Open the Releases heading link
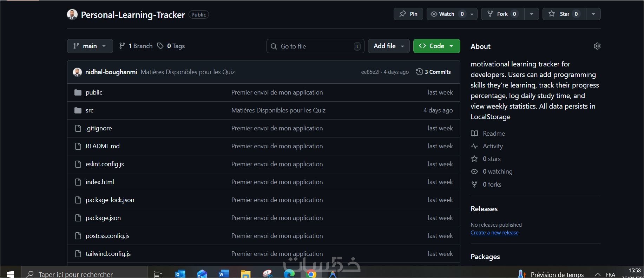This screenshot has height=278, width=644. click(x=484, y=209)
